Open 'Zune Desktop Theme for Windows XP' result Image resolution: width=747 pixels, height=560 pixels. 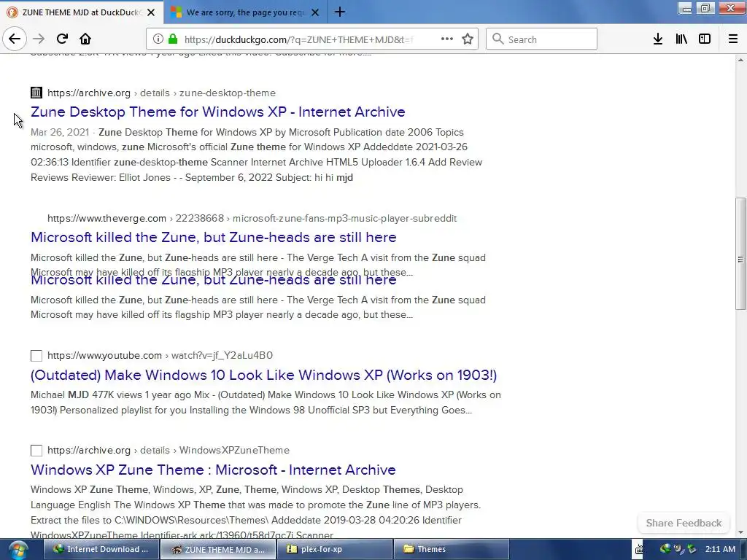pos(217,112)
